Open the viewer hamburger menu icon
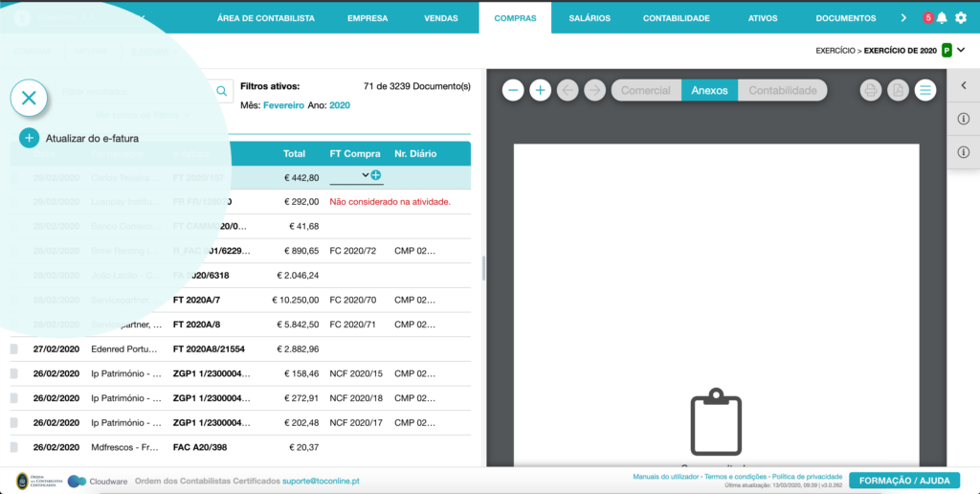Viewport: 980px width, 494px height. point(925,91)
